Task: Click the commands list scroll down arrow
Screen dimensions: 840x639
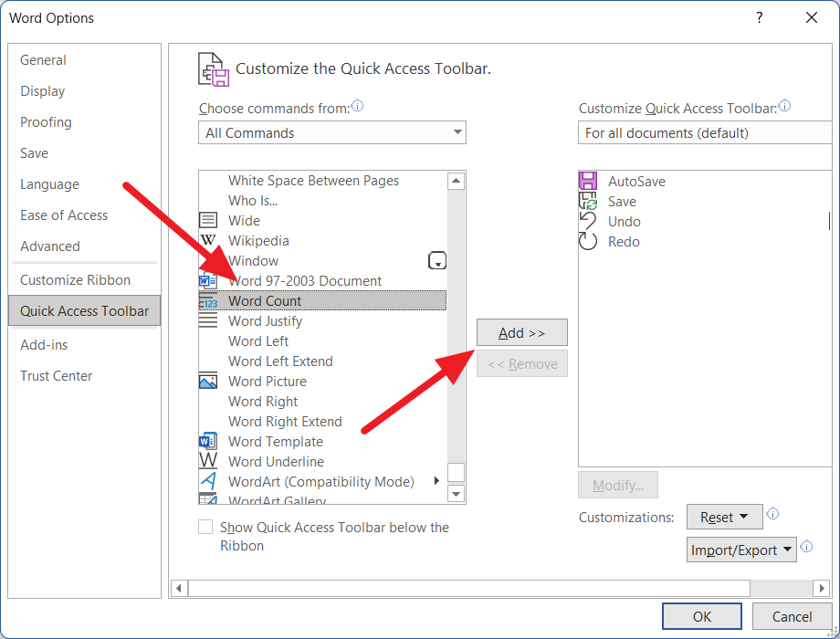Action: click(x=456, y=493)
